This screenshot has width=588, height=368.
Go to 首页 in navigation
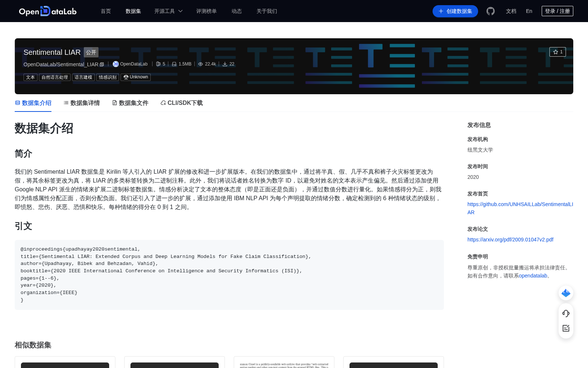[x=106, y=11]
